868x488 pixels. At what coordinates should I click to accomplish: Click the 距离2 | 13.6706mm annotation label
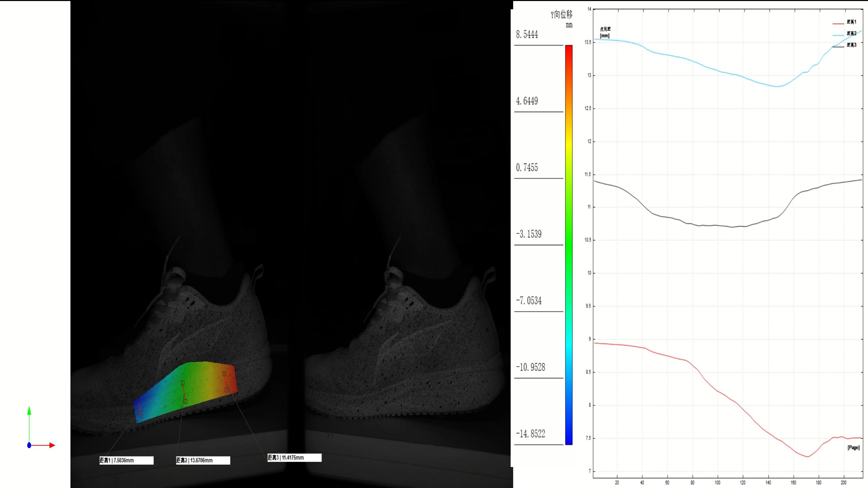coord(203,460)
